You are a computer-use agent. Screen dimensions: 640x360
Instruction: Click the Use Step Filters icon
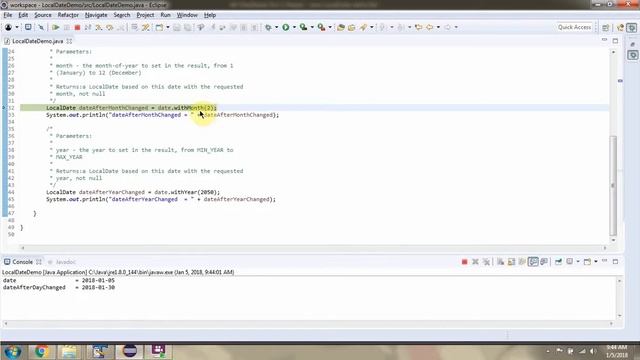click(145, 27)
